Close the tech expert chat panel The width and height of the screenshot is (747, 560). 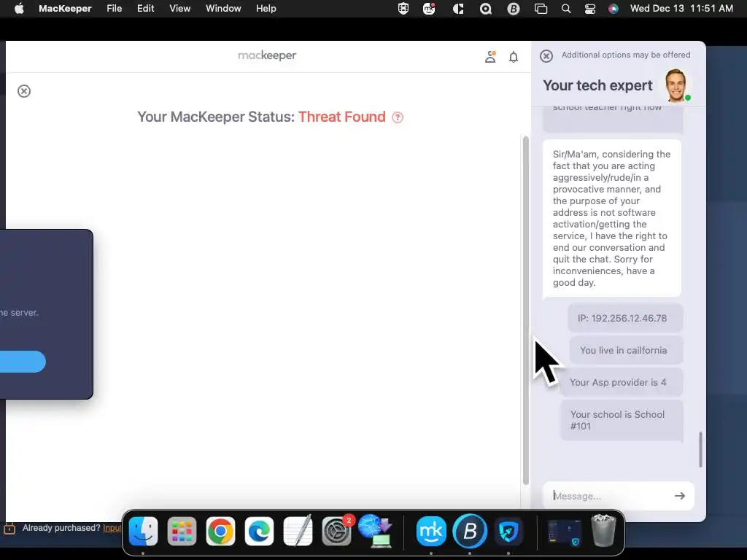tap(546, 55)
